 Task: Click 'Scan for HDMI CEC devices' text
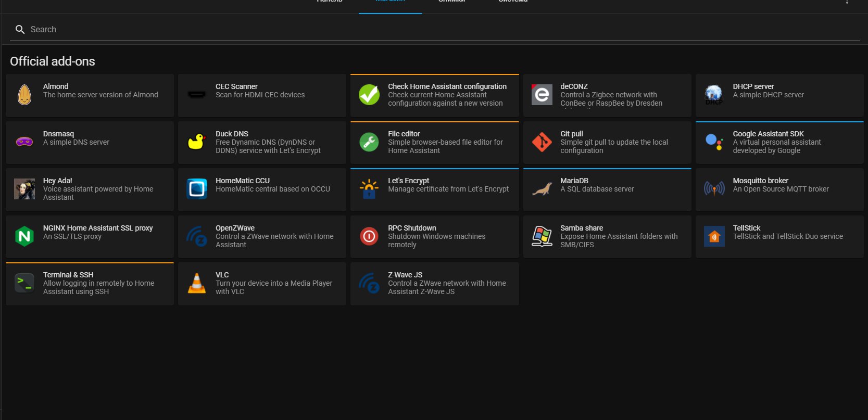coord(260,95)
